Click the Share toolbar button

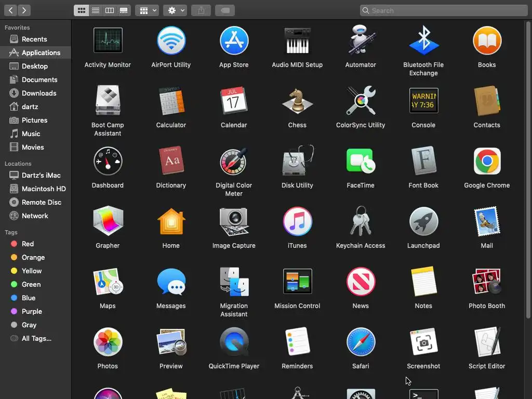[x=201, y=10]
